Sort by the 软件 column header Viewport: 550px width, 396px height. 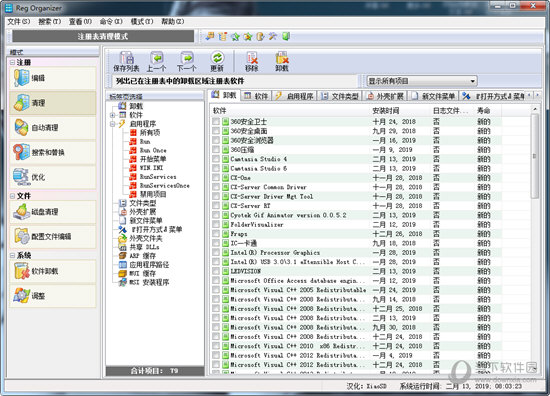click(x=290, y=111)
